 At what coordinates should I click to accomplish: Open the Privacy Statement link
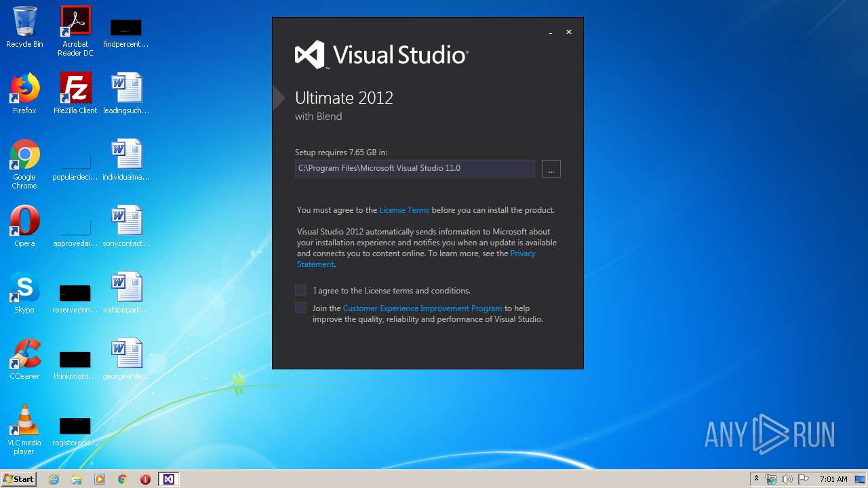pos(416,259)
